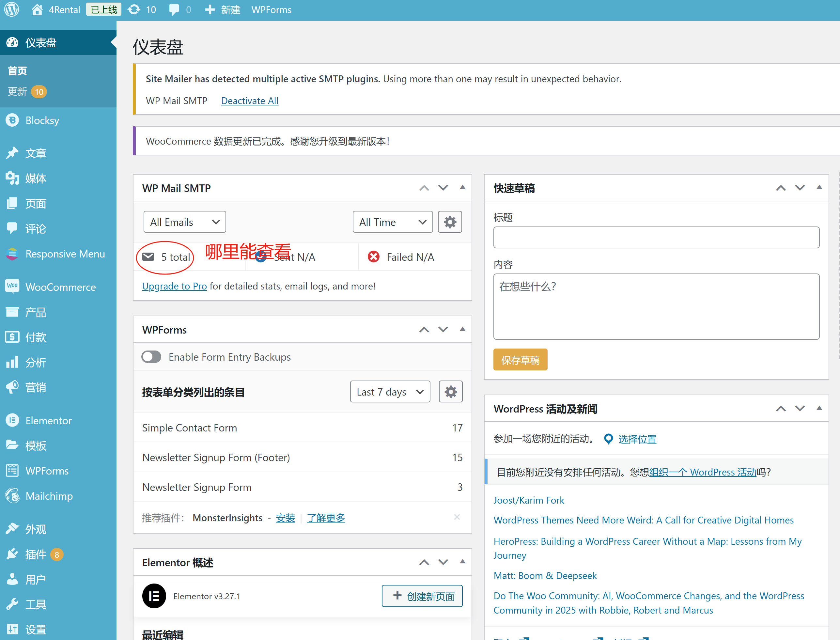840x640 pixels.
Task: Open the All Time dropdown
Action: (x=393, y=222)
